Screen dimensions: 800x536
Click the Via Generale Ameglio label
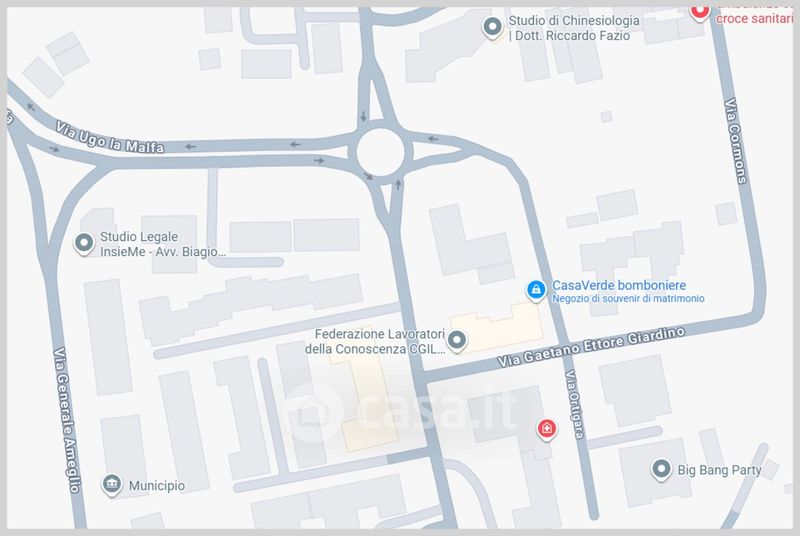click(67, 420)
